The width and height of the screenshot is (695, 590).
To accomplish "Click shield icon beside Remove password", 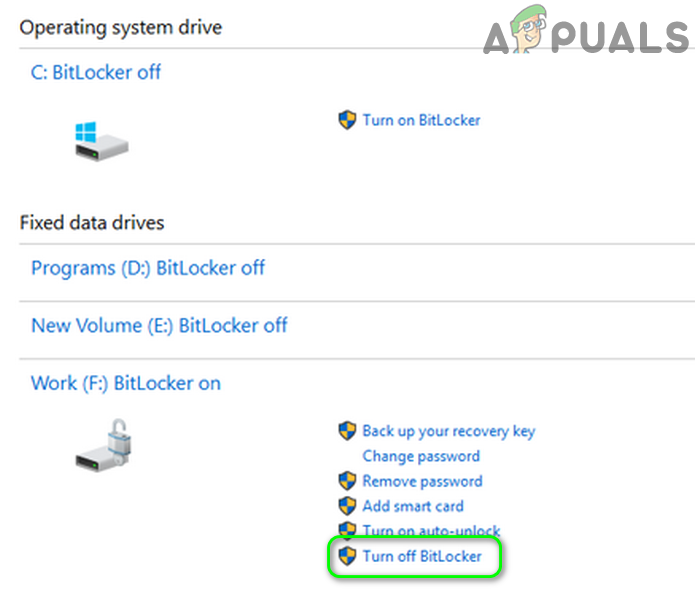I will 347,481.
